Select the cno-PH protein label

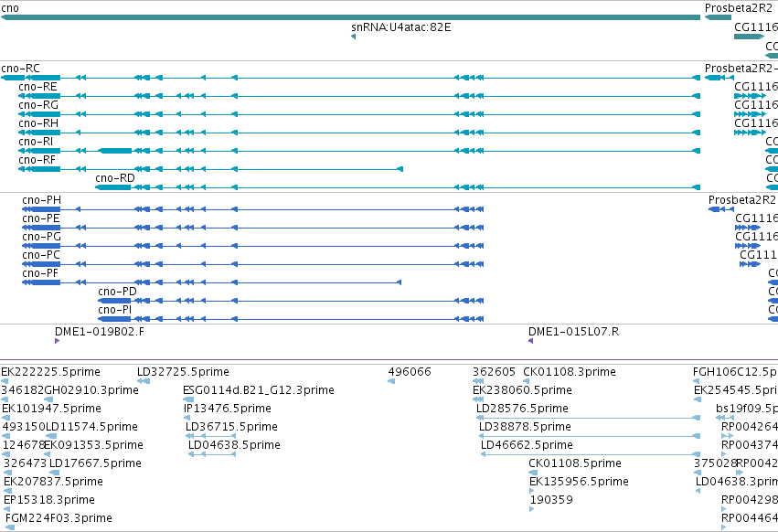pos(42,200)
